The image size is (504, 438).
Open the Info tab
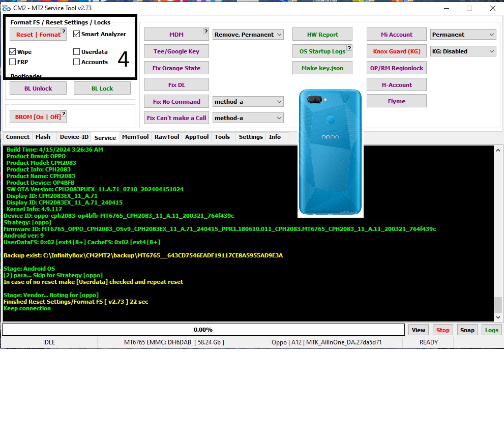point(275,137)
